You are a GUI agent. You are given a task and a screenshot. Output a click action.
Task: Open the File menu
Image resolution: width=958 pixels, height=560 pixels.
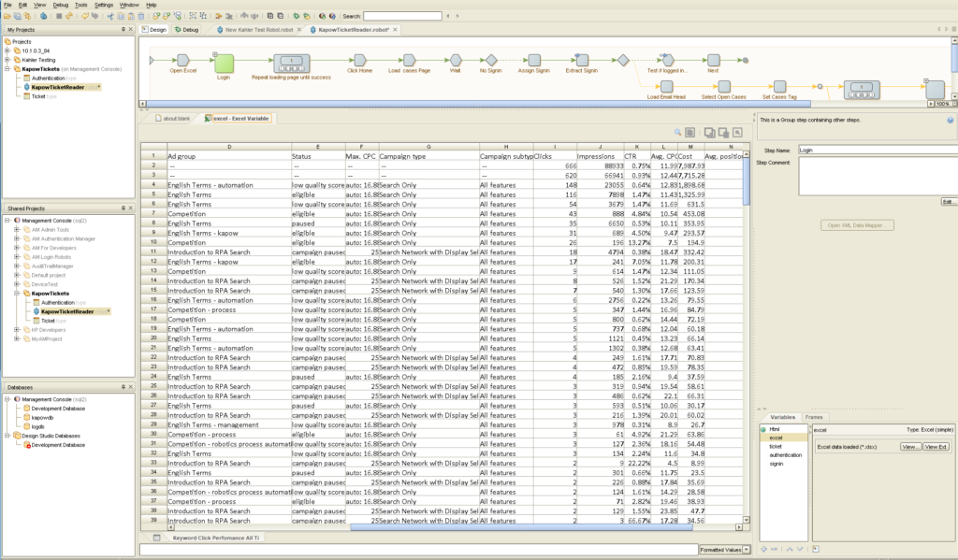click(7, 5)
